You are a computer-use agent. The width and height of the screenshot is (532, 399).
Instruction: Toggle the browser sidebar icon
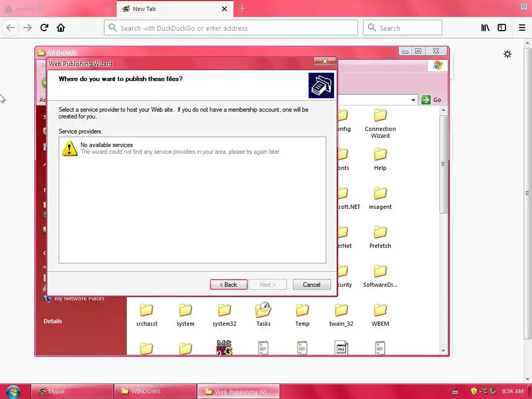[502, 28]
